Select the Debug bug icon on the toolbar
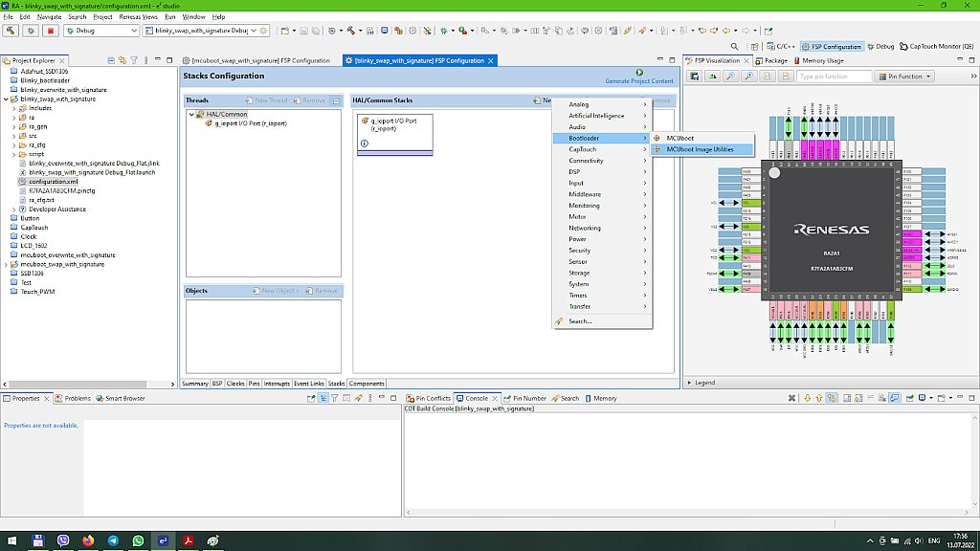Screen dimensions: 980x551 (31, 31)
